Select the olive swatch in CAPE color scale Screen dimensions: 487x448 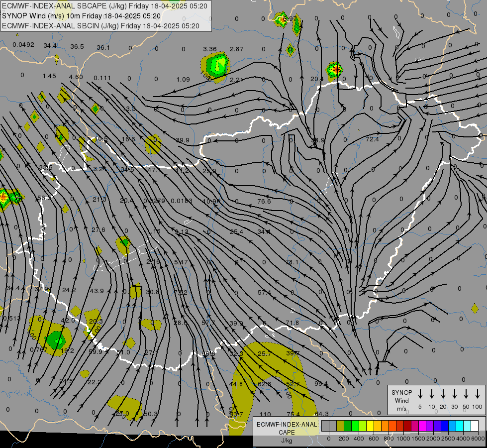pos(340,426)
